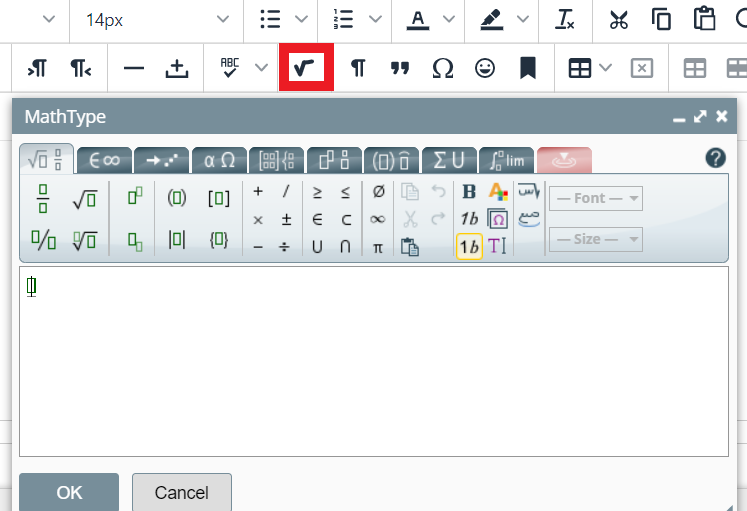Insert the element-of symbol
The image size is (747, 511).
point(317,219)
